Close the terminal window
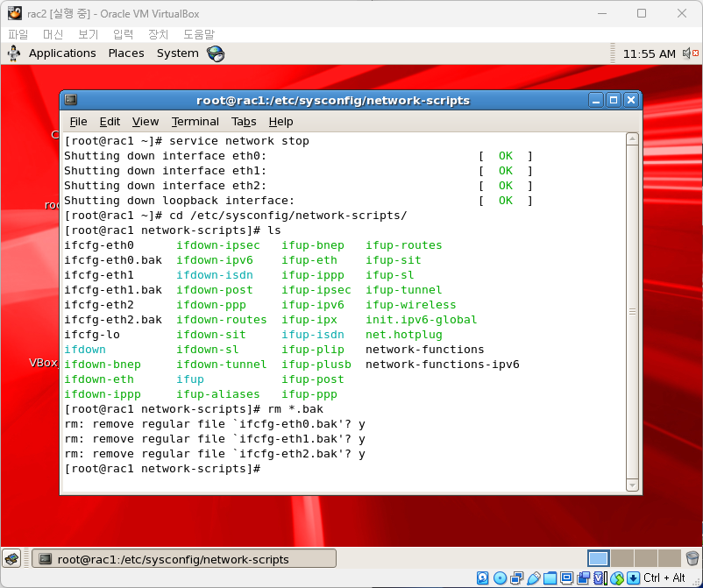The height and width of the screenshot is (588, 703). [631, 100]
